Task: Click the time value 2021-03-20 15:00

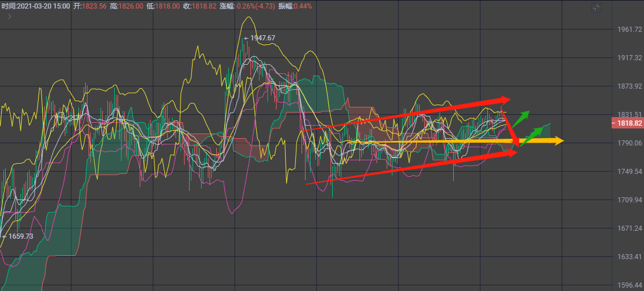Action: point(44,6)
